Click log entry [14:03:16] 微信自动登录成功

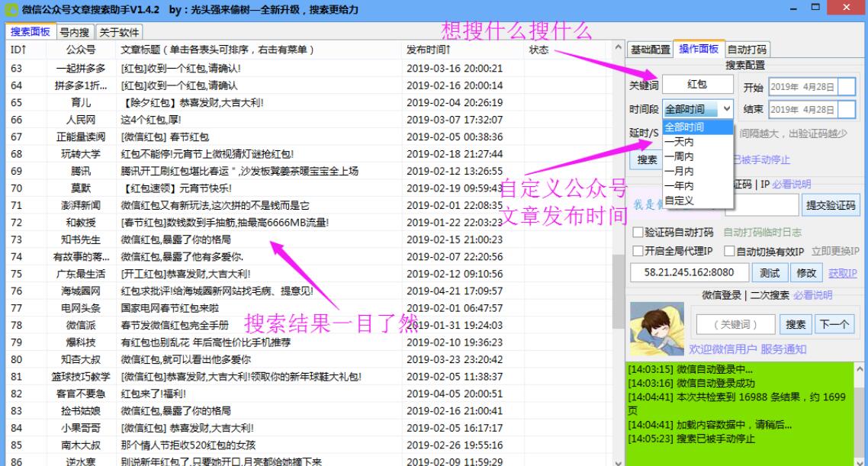[691, 383]
